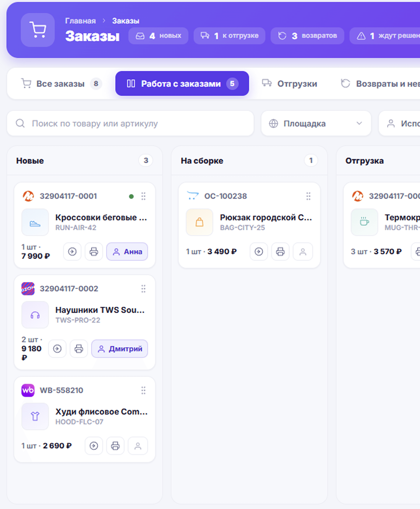Viewport: 420px width, 509px height.
Task: Assign an executor to order OC-100238
Action: (303, 252)
